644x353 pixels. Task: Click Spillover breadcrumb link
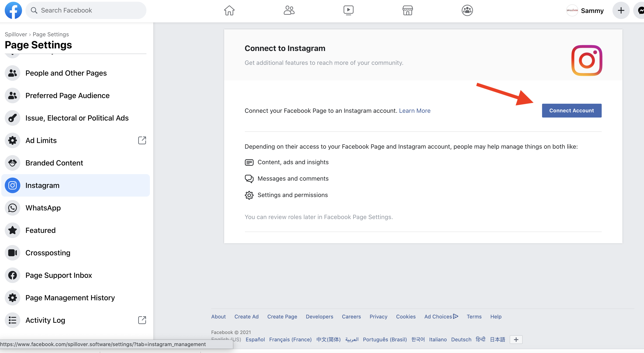[x=16, y=34]
